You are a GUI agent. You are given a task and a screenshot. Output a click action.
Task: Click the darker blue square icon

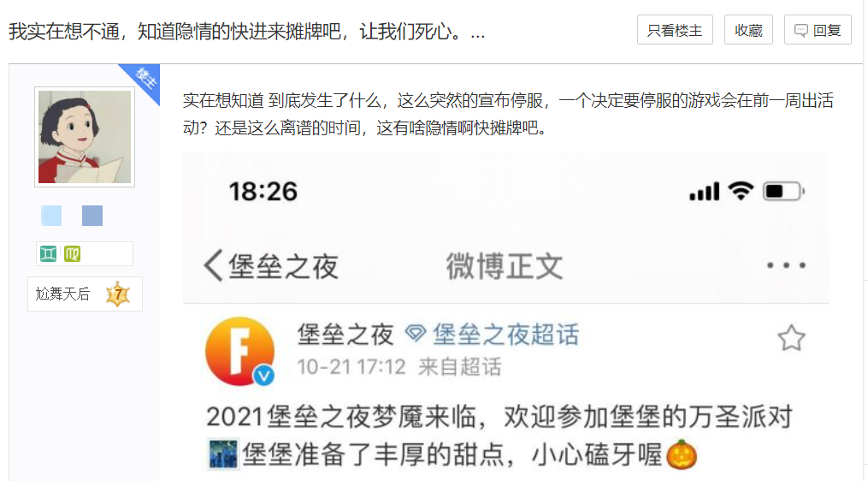point(92,216)
